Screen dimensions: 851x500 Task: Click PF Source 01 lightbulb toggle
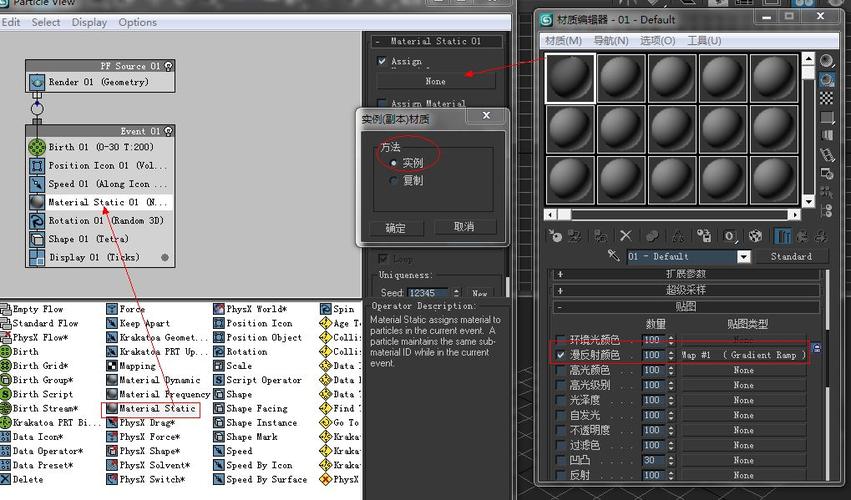coord(169,66)
